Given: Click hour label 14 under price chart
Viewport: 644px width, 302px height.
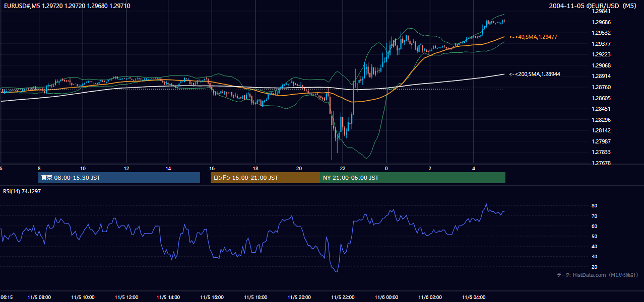Looking at the screenshot, I should point(169,168).
